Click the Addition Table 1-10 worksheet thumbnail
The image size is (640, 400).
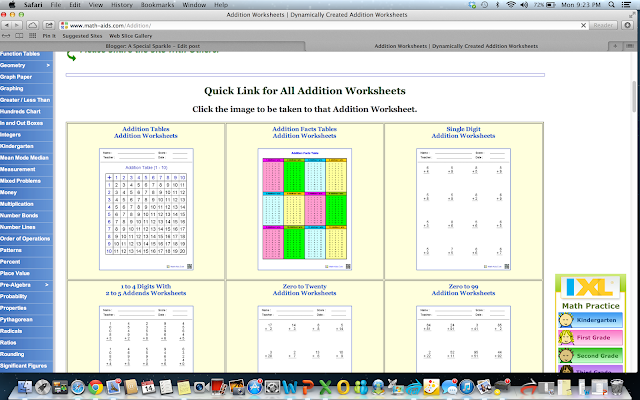point(146,209)
